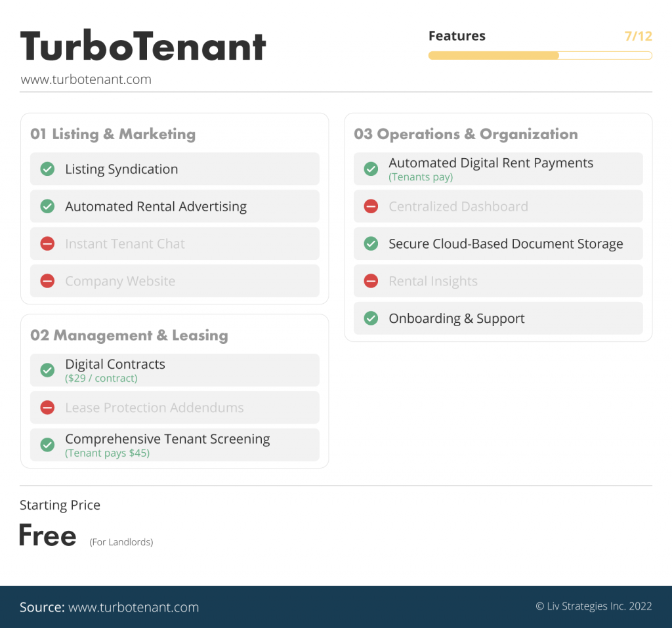This screenshot has width=672, height=628.
Task: Click the Onboarding & Support label
Action: coord(457,318)
